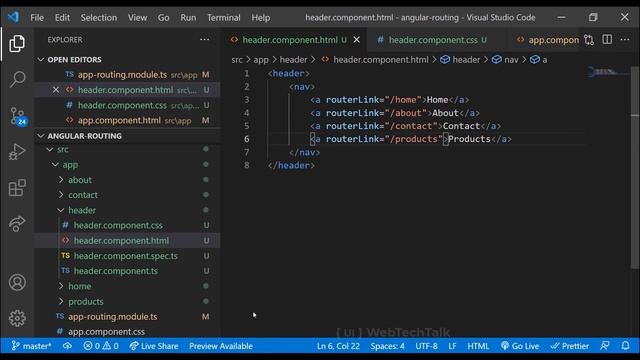Change Spaces: 4 indentation setting
This screenshot has width=640, height=360.
click(387, 346)
